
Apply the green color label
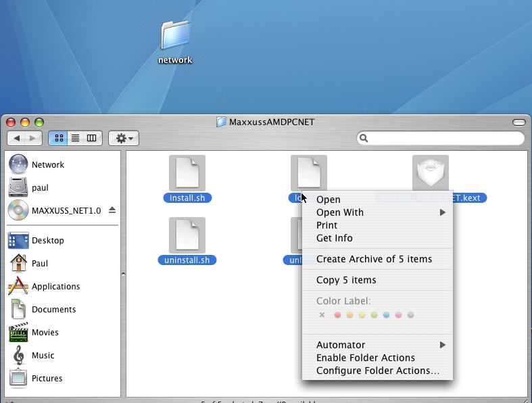(x=374, y=315)
